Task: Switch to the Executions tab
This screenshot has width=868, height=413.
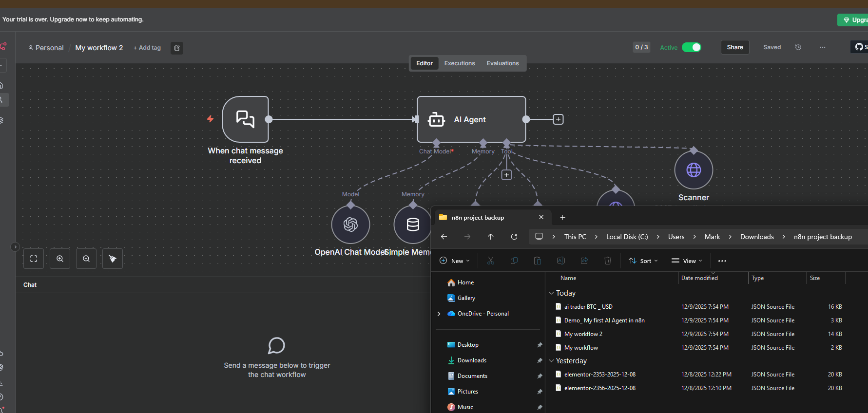Action: click(460, 63)
